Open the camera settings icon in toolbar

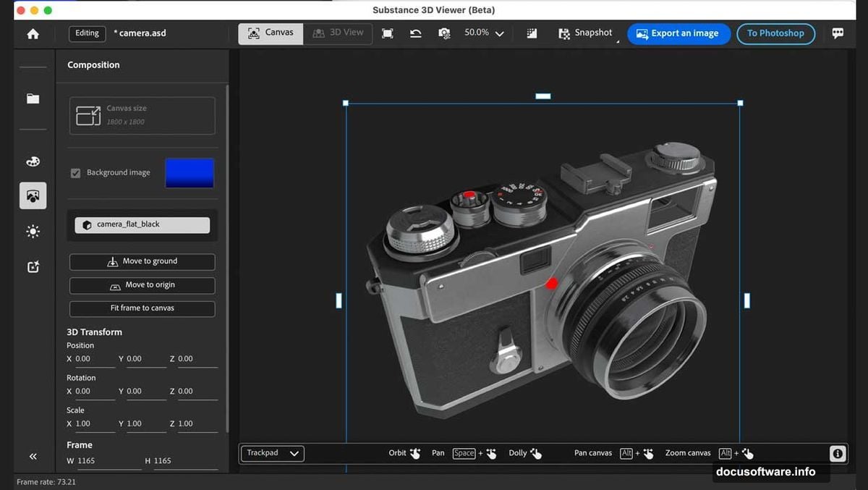[x=444, y=33]
